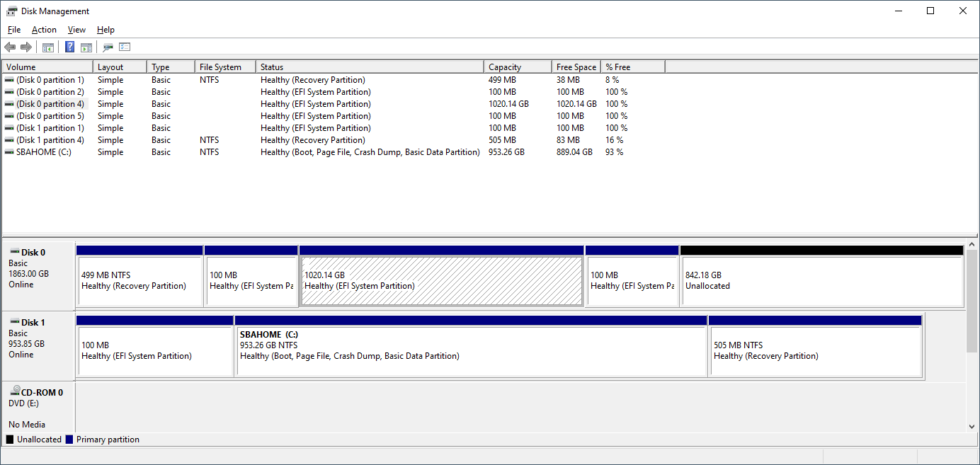Click the 1020.14 GB capacity cell

click(x=509, y=104)
